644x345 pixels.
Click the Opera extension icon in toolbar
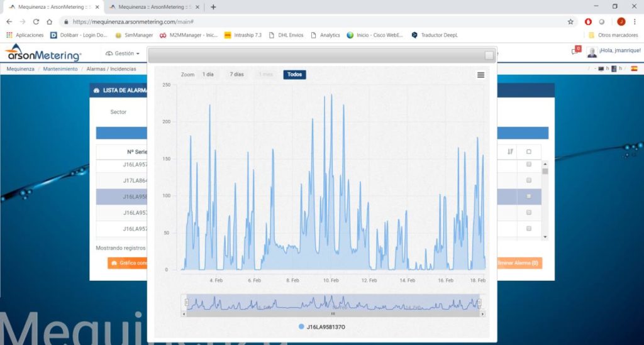(x=589, y=21)
